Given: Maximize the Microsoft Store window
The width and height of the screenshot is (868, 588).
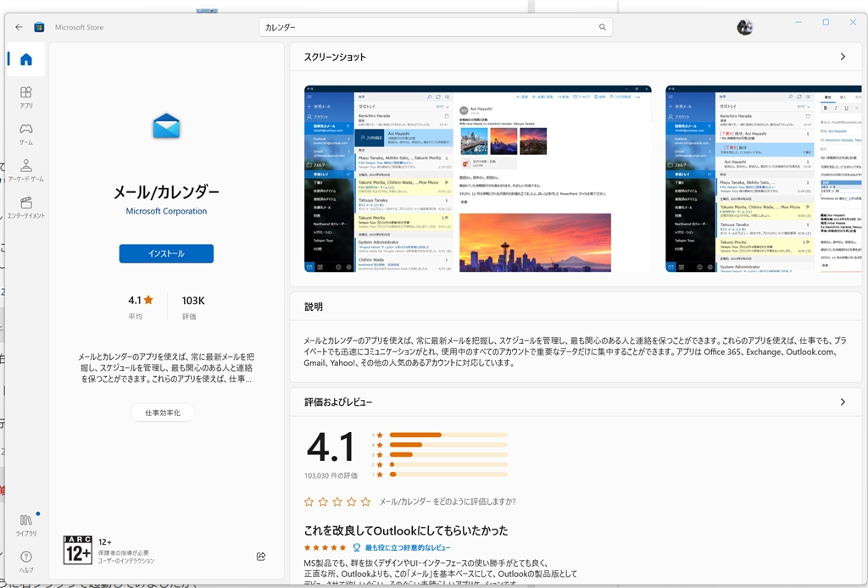Looking at the screenshot, I should click(826, 22).
